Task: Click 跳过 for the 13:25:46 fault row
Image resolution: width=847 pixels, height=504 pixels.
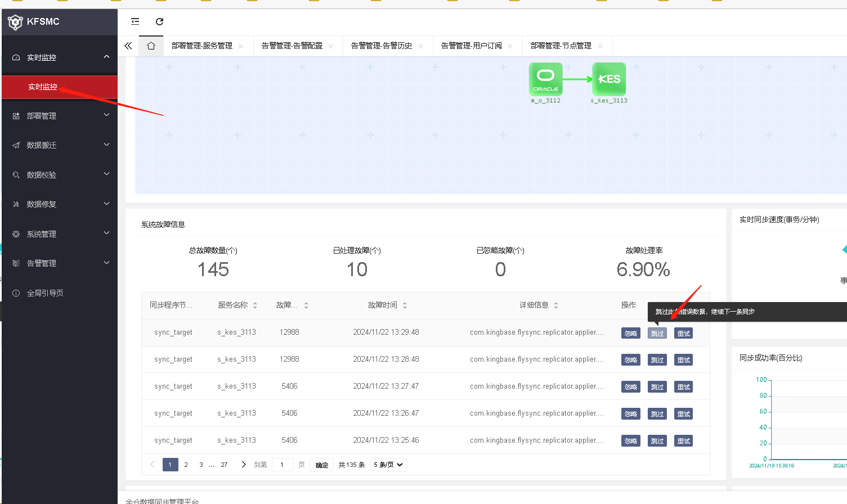Action: (x=657, y=441)
